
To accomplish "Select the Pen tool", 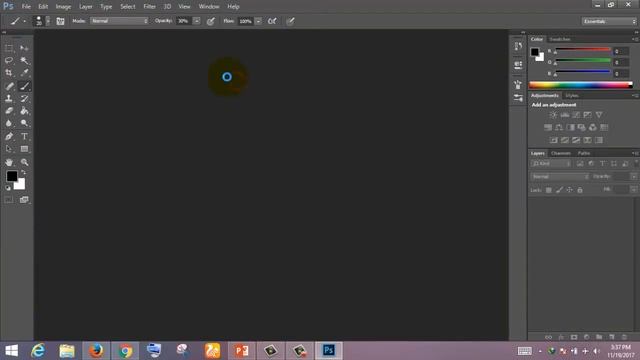I will [9, 136].
